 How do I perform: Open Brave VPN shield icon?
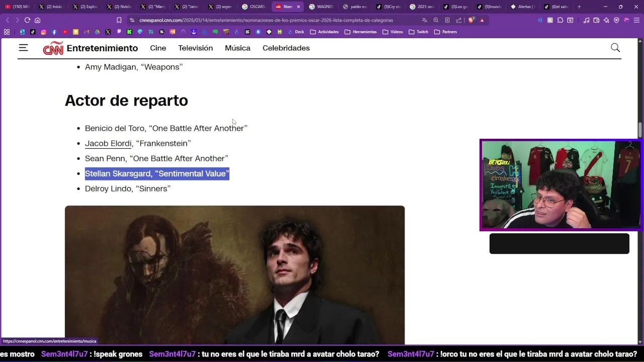(x=616, y=20)
